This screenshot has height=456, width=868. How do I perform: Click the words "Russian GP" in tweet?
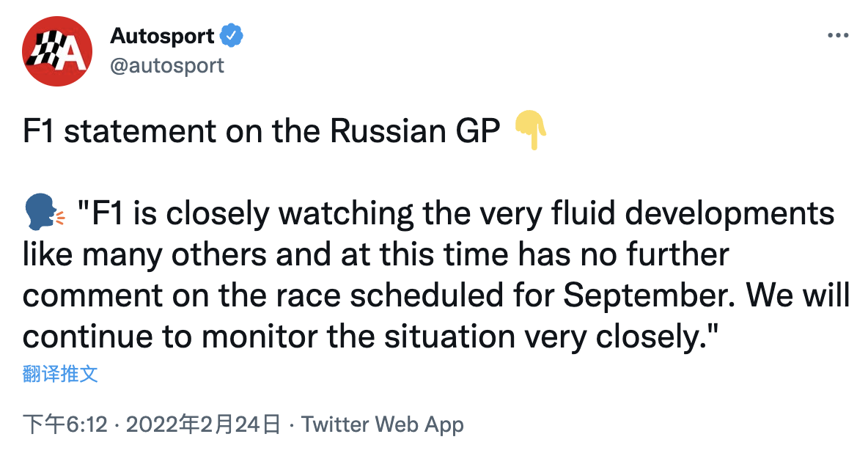(x=415, y=132)
